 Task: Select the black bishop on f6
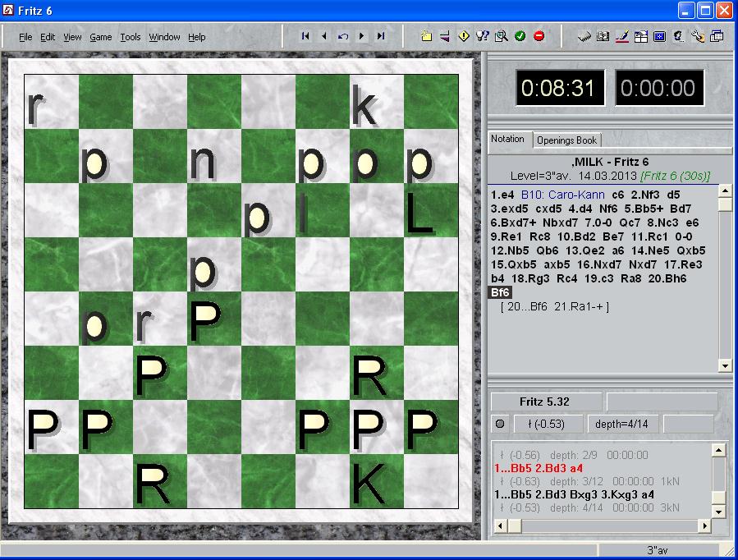pos(323,210)
